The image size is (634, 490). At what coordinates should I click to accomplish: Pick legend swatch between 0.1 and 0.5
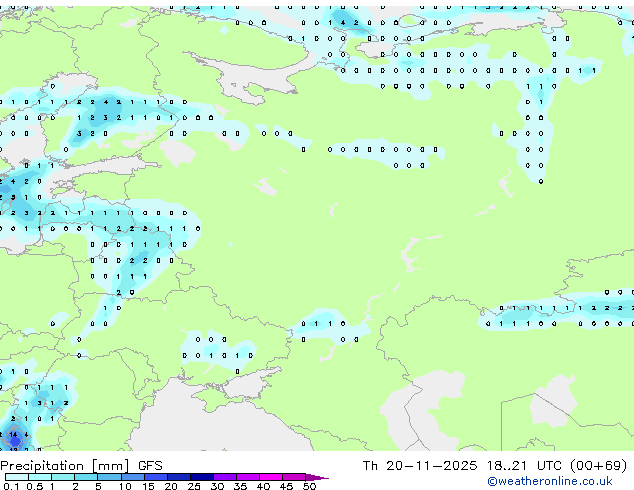pos(17,477)
